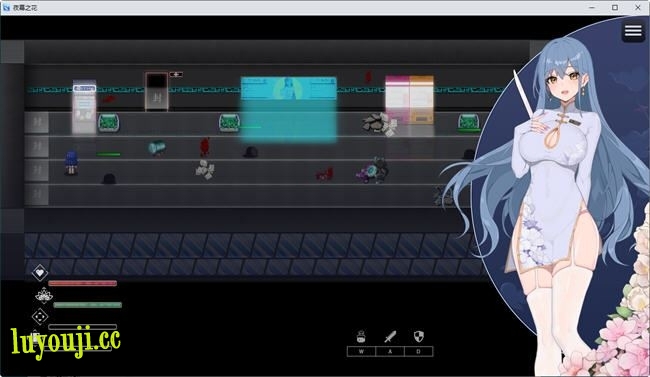
Task: Click the D hotkey box
Action: pos(419,352)
